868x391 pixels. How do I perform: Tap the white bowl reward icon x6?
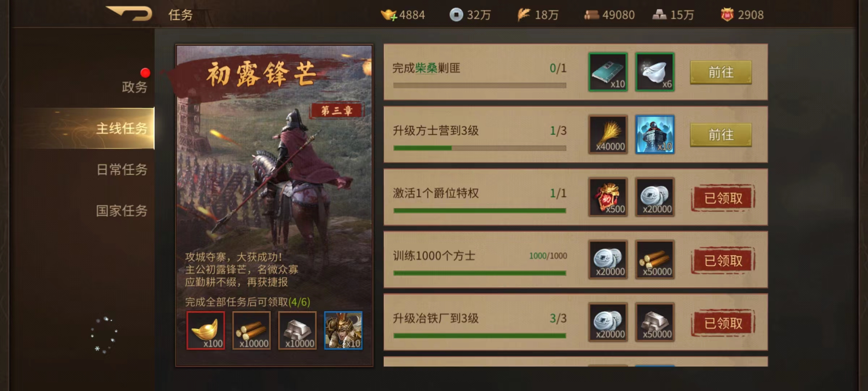(655, 72)
